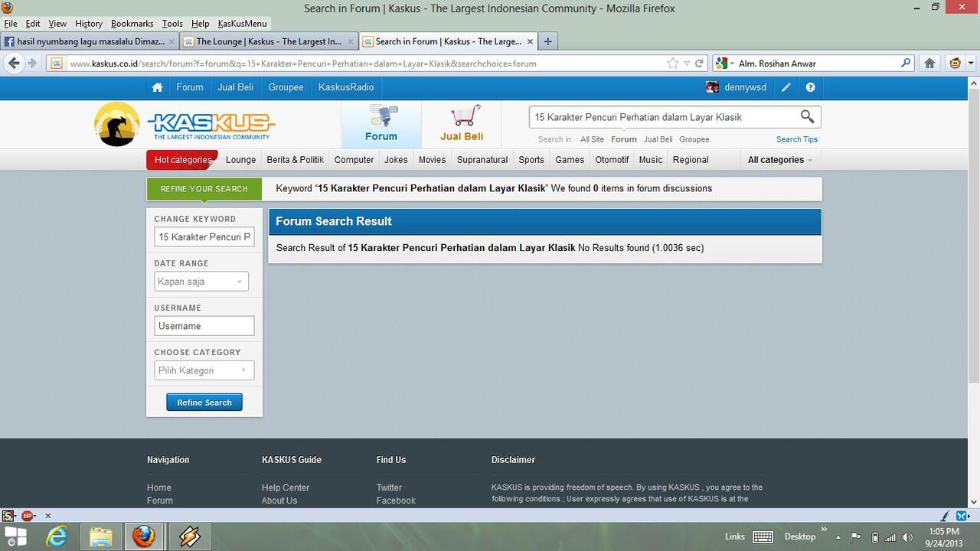The width and height of the screenshot is (980, 551).
Task: Click the pencil edit icon beside dennywsd
Action: pos(786,87)
